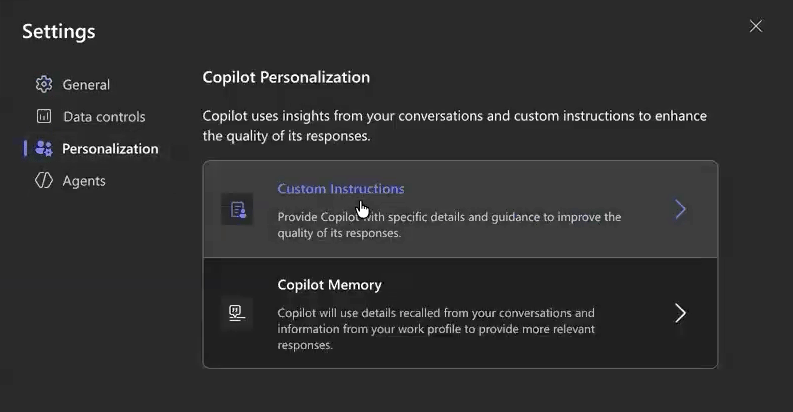
Task: Click the Custom Instructions description text
Action: [x=449, y=225]
